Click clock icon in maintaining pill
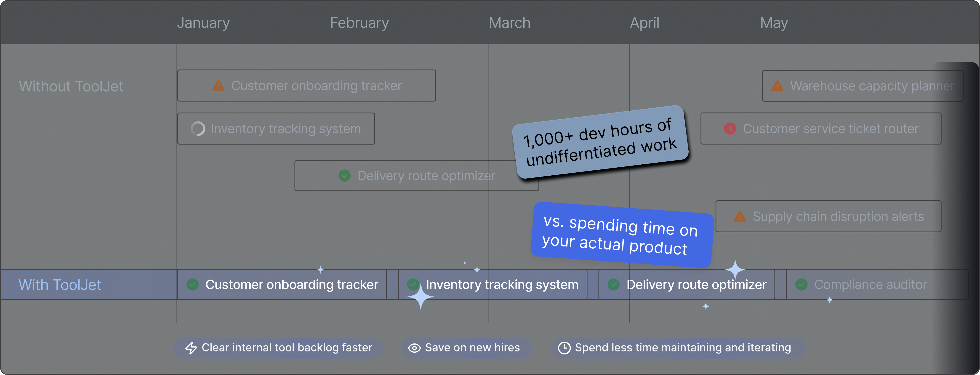The image size is (980, 375). click(x=564, y=348)
